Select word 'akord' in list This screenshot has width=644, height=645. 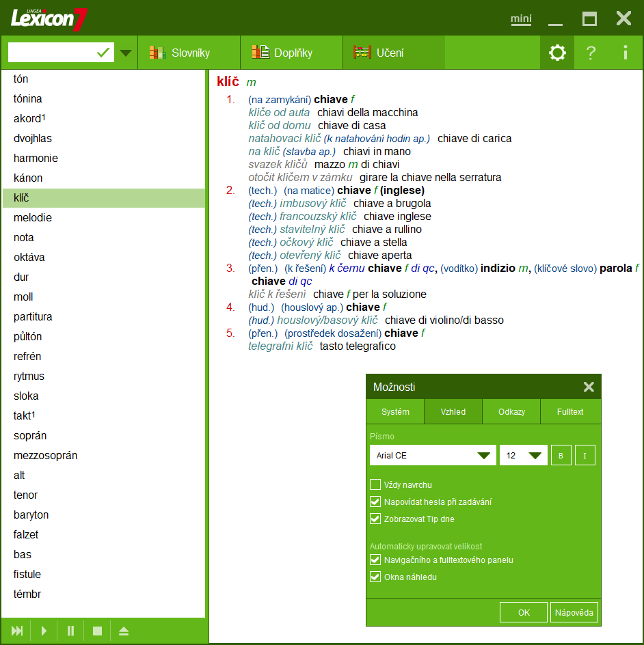[104, 118]
